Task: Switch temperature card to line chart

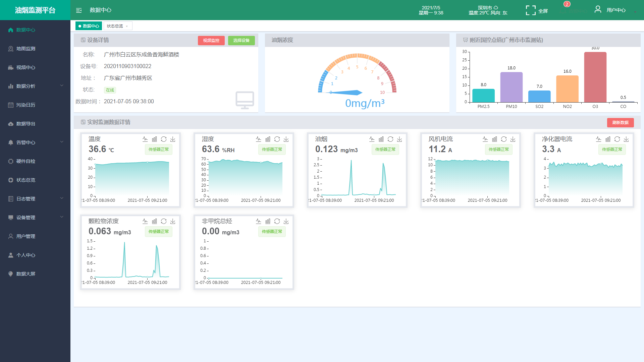Action: (145, 139)
